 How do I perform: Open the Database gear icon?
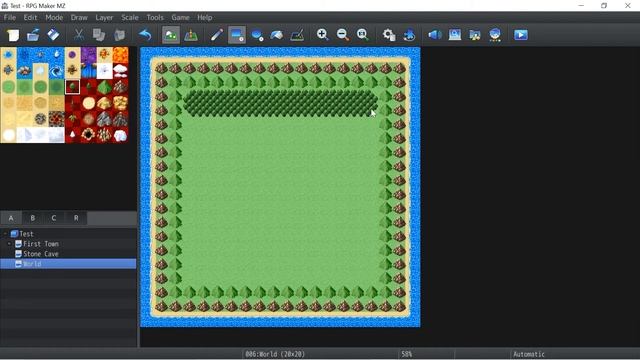(x=389, y=35)
